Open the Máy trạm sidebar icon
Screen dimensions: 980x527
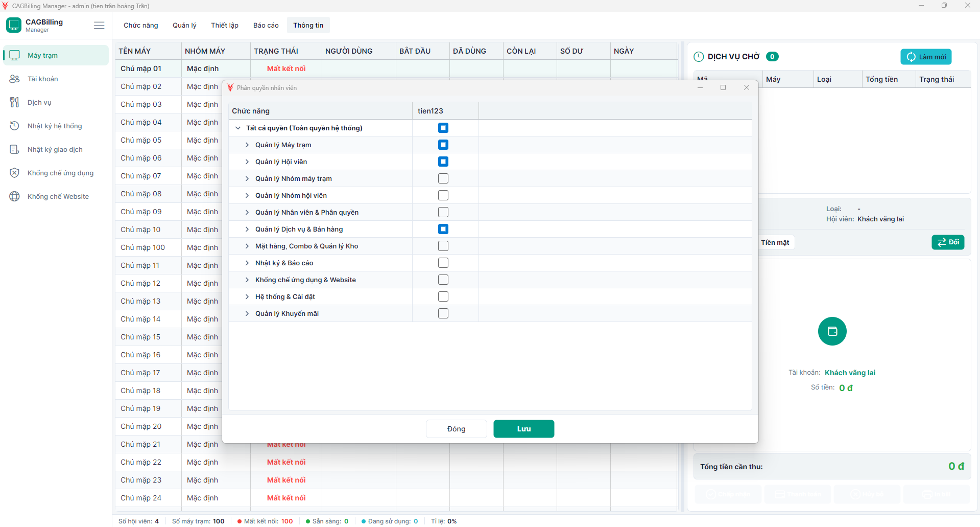click(x=15, y=55)
